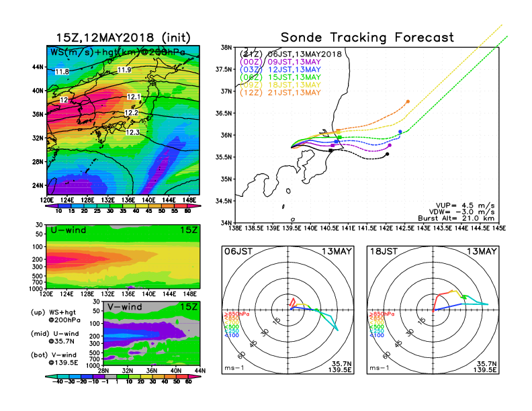Click the "139.5E" location in the 06JST hodograph
Viewport: 532px width, 411px height.
(x=340, y=370)
